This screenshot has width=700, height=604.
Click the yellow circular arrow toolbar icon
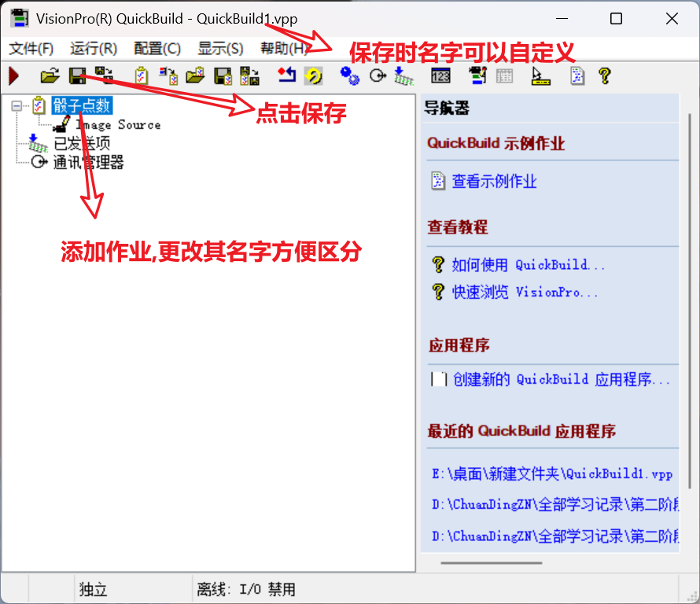tap(313, 75)
